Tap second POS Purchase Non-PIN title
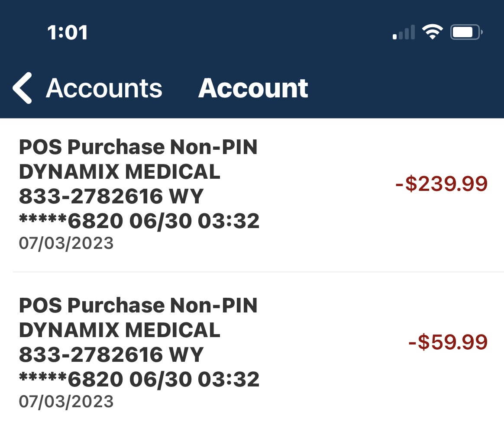The image size is (504, 428). 138,305
